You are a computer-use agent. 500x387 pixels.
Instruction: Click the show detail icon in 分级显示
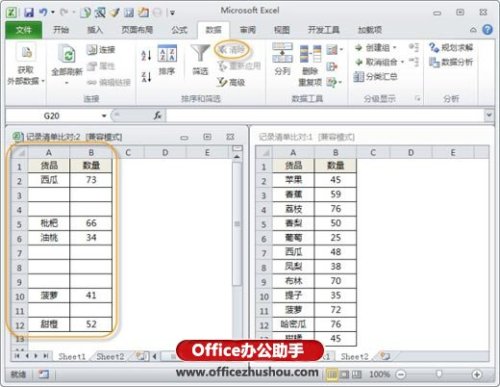coord(414,48)
